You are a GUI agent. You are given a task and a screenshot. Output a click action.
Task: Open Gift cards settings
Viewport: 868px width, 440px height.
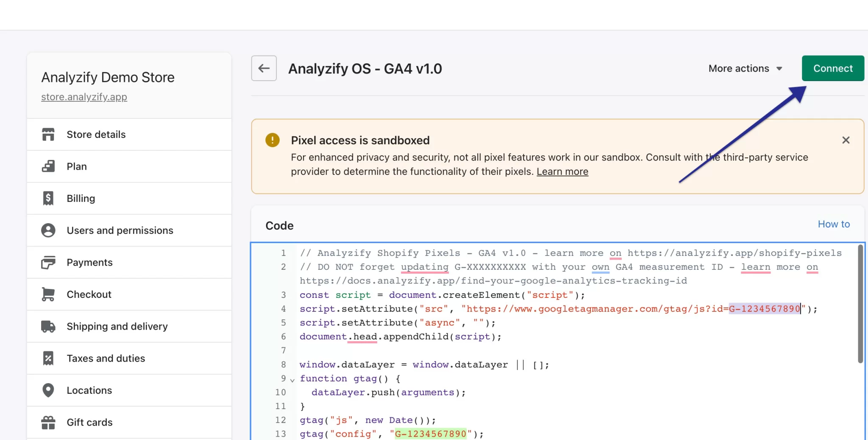tap(129, 422)
